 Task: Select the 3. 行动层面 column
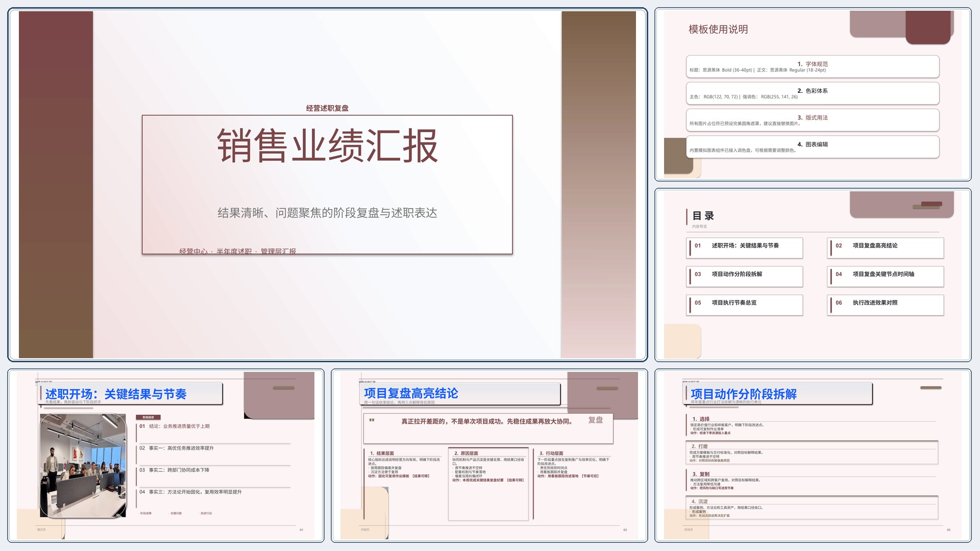coord(573,484)
